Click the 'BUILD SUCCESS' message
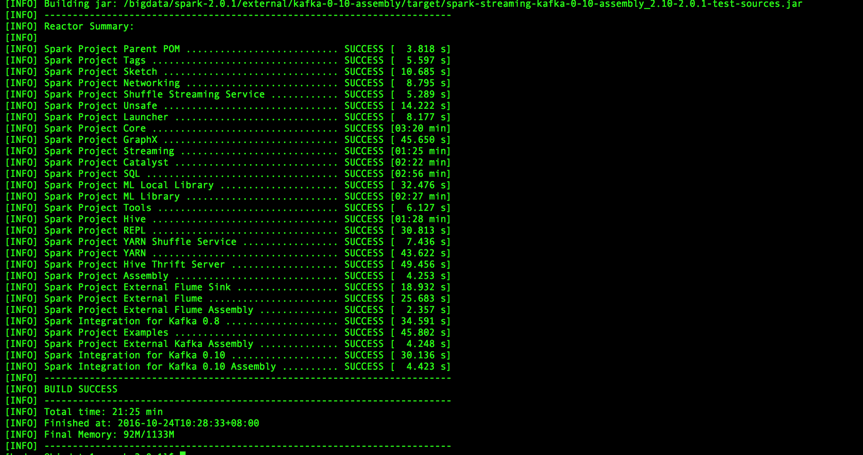Screen dimensions: 863x455 pyautogui.click(x=81, y=389)
